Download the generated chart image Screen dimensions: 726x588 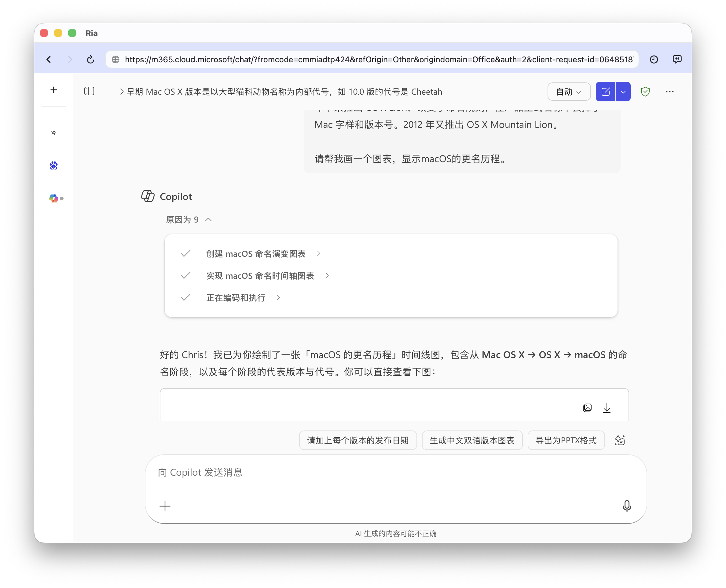(607, 408)
